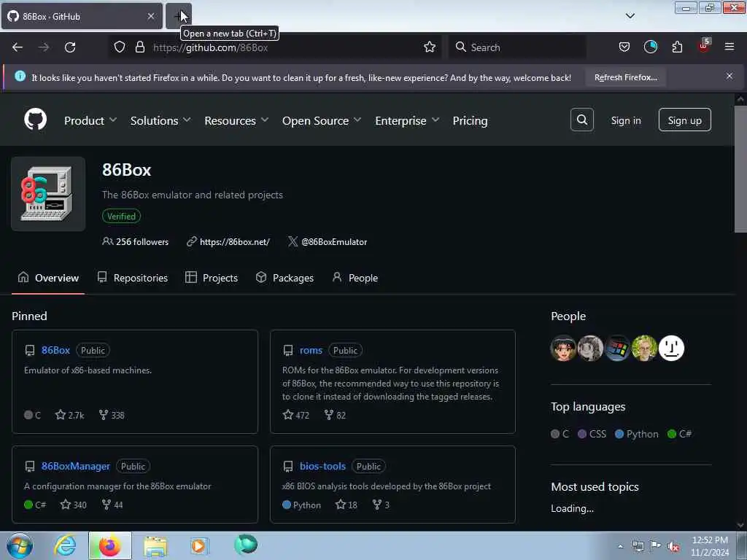Open the 86Box repository link
Screen dimensions: 747x560
[x=55, y=350]
